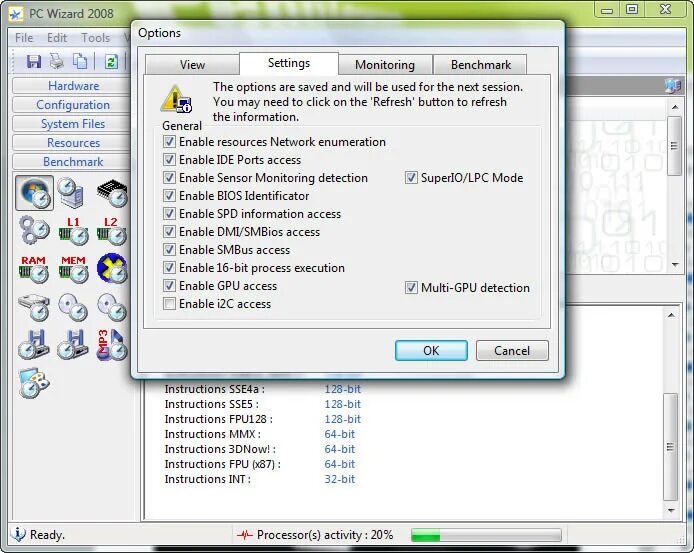Toggle SuperIO/LPC Mode checkbox
This screenshot has height=553, width=694.
(x=411, y=178)
